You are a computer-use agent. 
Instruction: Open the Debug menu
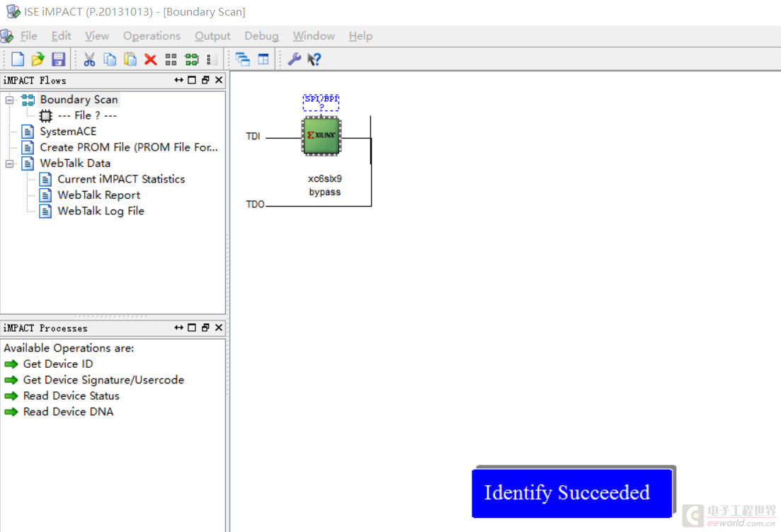pos(261,36)
